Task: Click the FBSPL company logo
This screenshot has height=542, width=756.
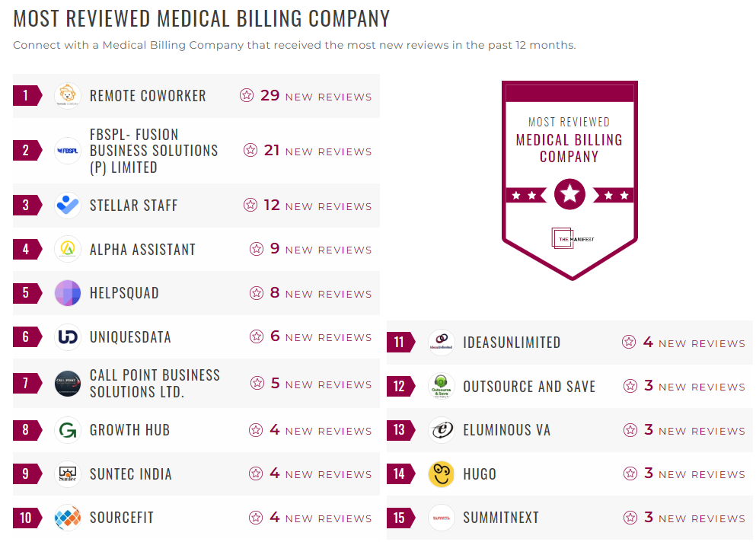Action: click(x=68, y=151)
